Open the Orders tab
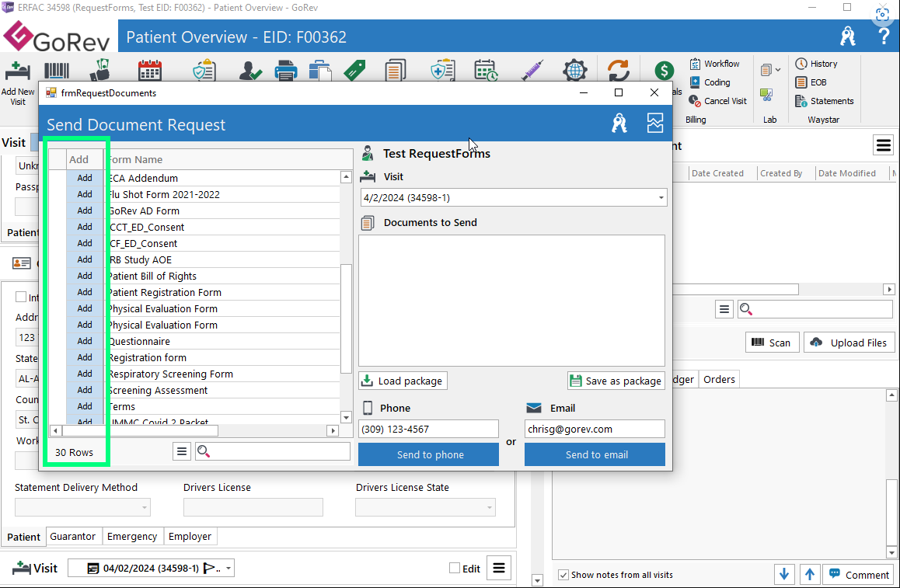Viewport: 900px width, 588px height. [x=719, y=379]
